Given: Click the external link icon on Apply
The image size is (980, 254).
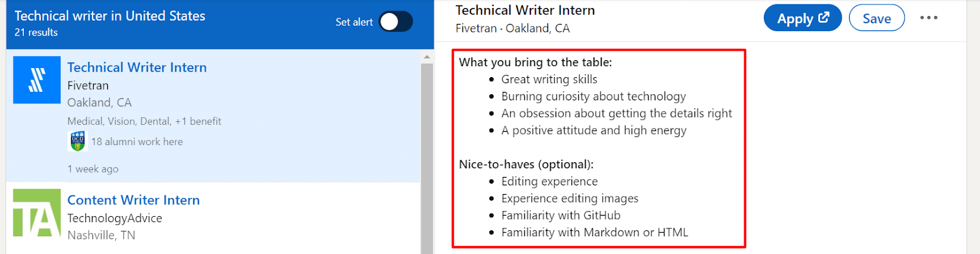Looking at the screenshot, I should click(x=824, y=18).
